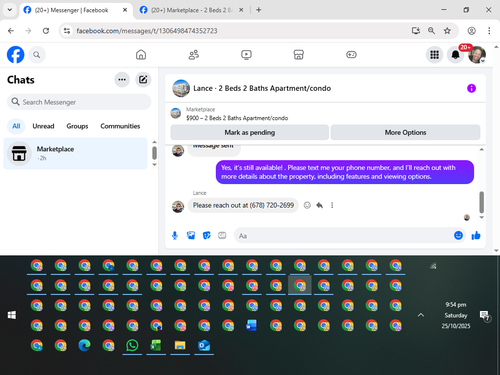Screen dimensions: 500x375
Task: Click the browser Back arrow
Action: 11,31
